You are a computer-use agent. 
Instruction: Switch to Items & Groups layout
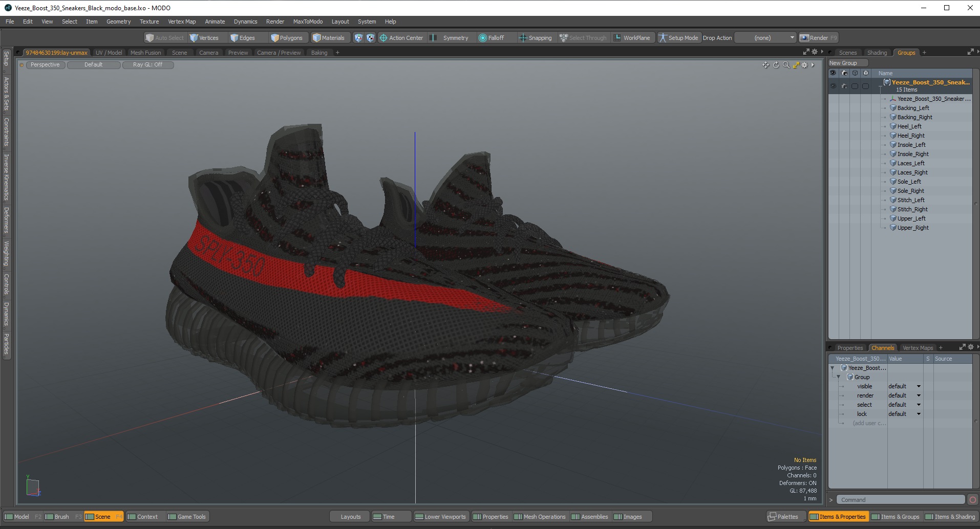point(895,517)
